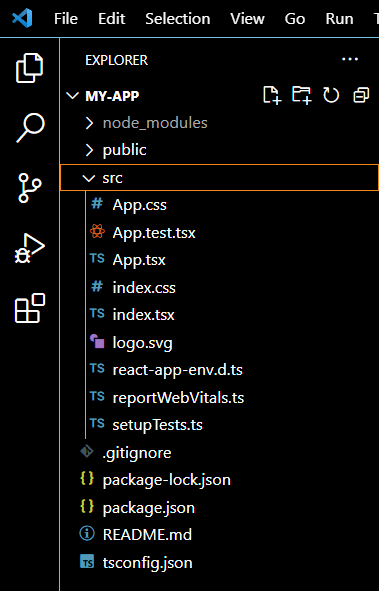Open the Run and Debug view

29,248
